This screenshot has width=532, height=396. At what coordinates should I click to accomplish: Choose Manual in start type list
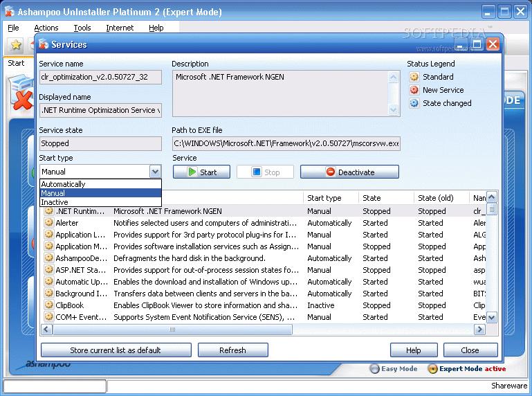pos(100,193)
